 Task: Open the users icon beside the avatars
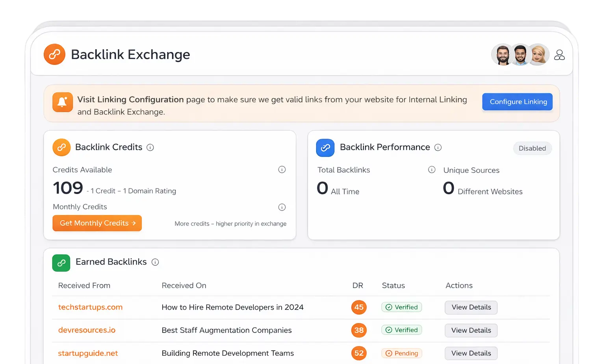(559, 55)
